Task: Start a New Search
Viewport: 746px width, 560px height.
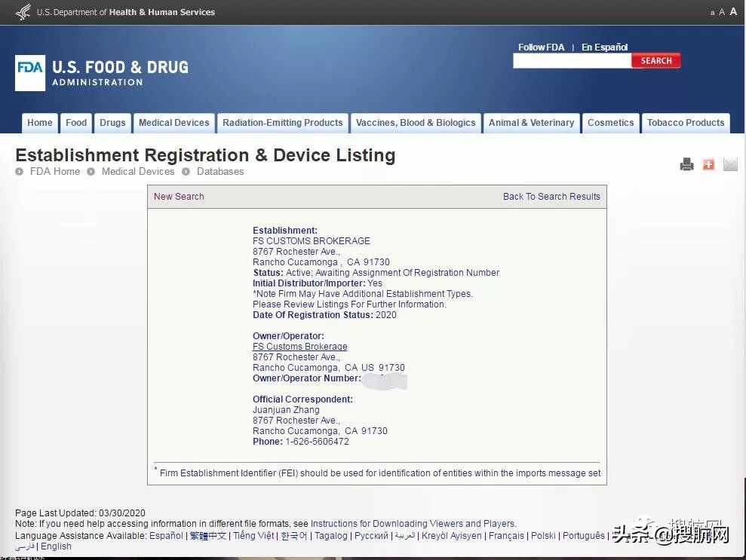Action: pos(179,196)
